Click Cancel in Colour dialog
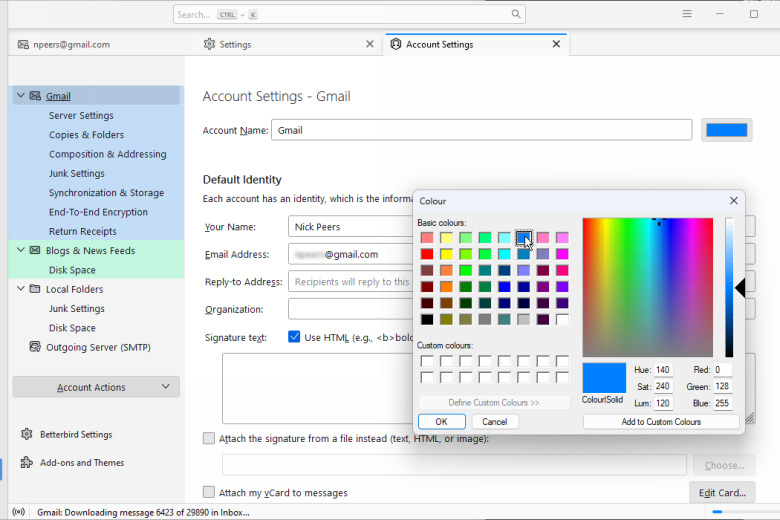780x520 pixels. [x=494, y=421]
